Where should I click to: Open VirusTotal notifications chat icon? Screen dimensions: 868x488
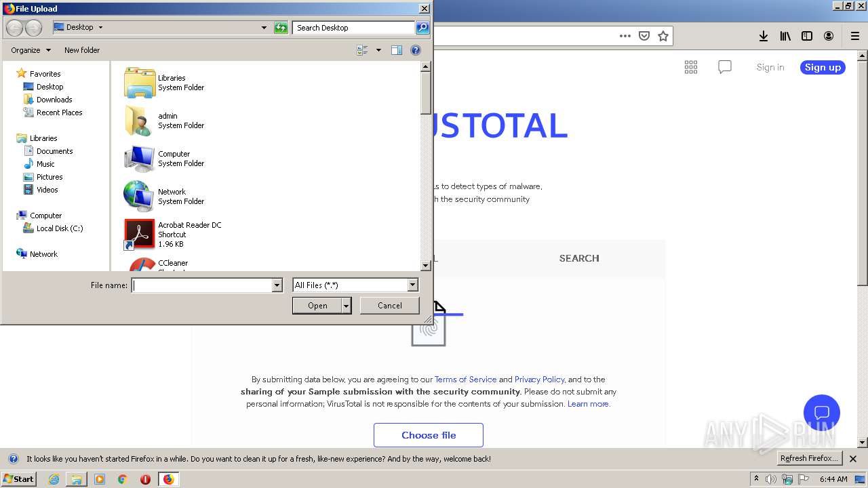725,67
